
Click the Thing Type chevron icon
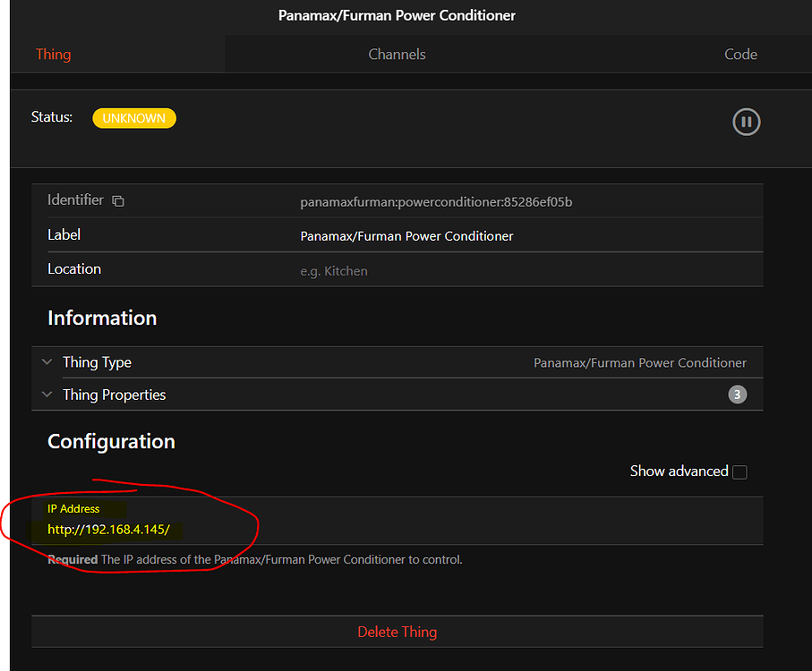pyautogui.click(x=47, y=361)
